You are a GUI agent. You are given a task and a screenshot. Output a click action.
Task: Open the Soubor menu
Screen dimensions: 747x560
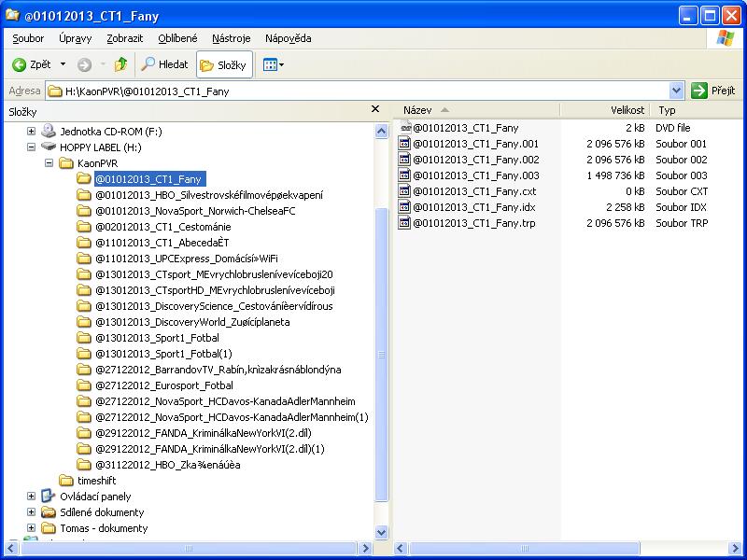pos(28,38)
